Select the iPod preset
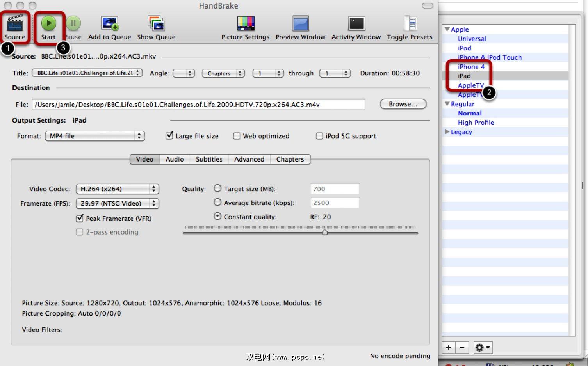Screen dimensions: 588x366 coord(465,48)
